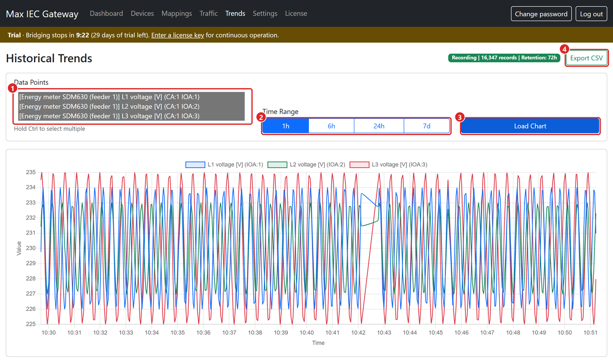Click the Max IEC Gateway brand title
The height and width of the screenshot is (364, 613).
tap(42, 14)
